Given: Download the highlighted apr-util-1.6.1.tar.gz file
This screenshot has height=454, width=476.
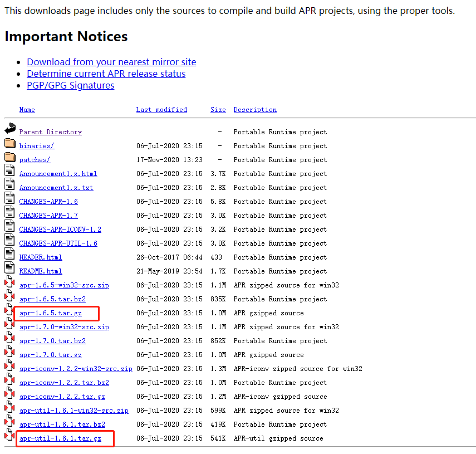Looking at the screenshot, I should pyautogui.click(x=60, y=438).
